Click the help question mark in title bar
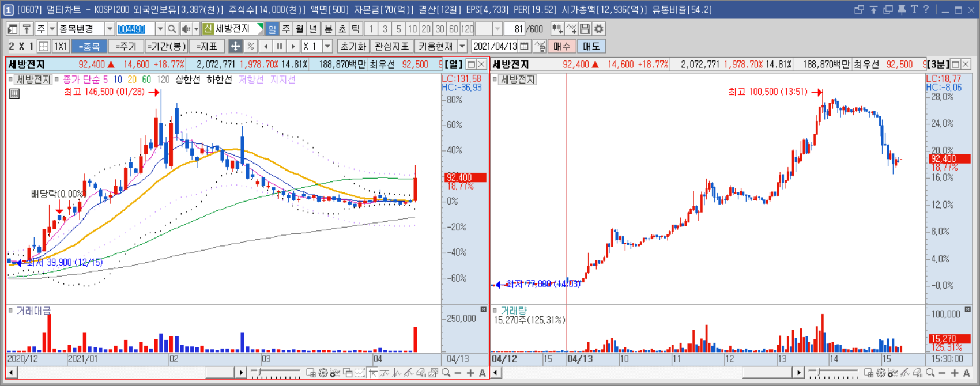 pyautogui.click(x=926, y=9)
